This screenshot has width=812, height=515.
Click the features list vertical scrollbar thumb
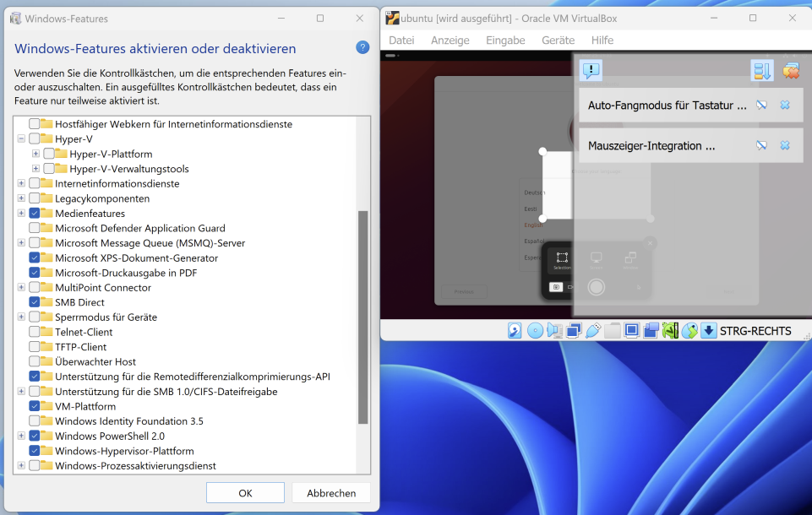tap(363, 317)
